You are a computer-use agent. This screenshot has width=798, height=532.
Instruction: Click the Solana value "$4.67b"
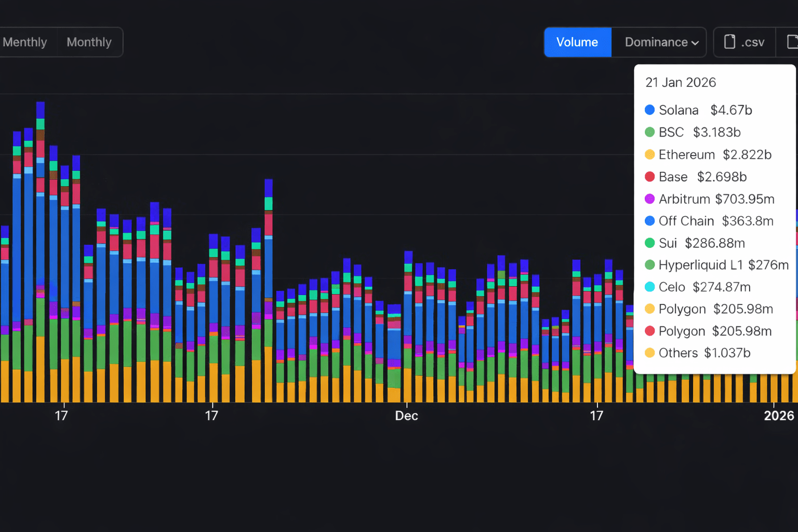(731, 110)
